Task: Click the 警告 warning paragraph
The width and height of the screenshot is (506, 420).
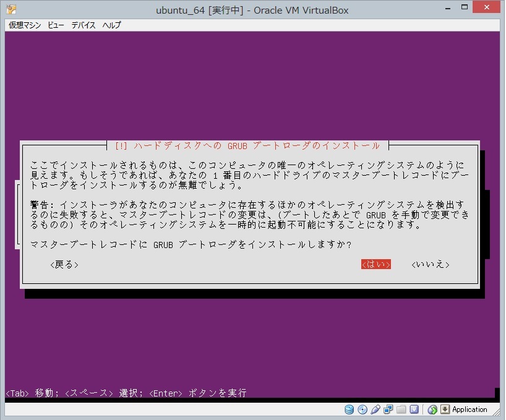Action: pos(250,215)
